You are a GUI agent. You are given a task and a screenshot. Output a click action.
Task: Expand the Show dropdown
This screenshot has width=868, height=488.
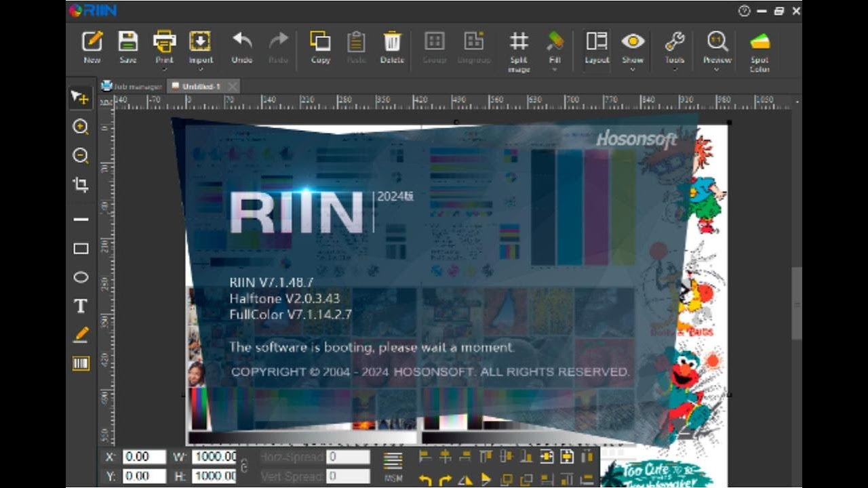tap(633, 69)
